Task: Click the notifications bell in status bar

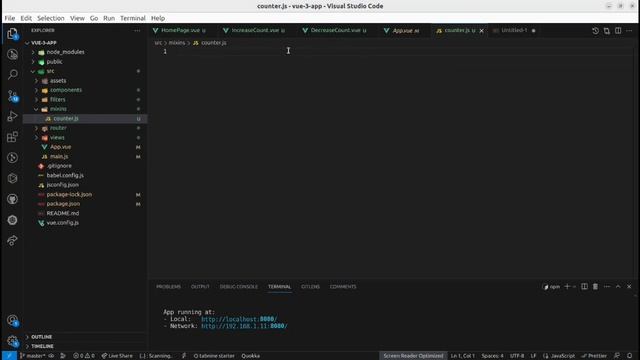Action: [x=630, y=356]
